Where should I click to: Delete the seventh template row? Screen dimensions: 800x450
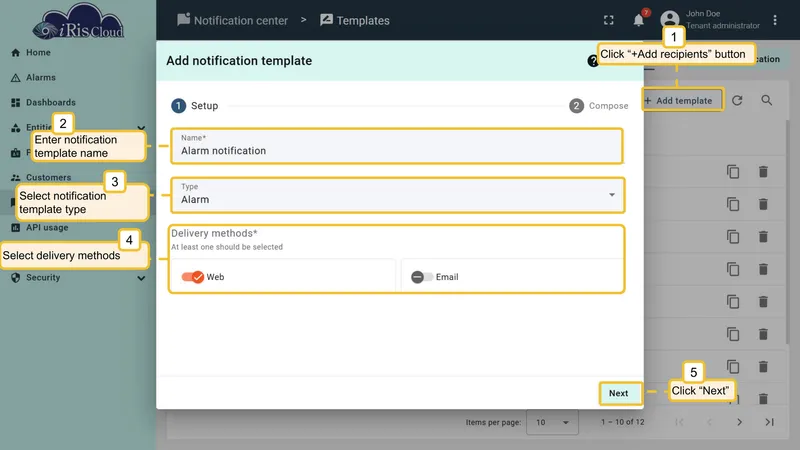click(x=763, y=367)
